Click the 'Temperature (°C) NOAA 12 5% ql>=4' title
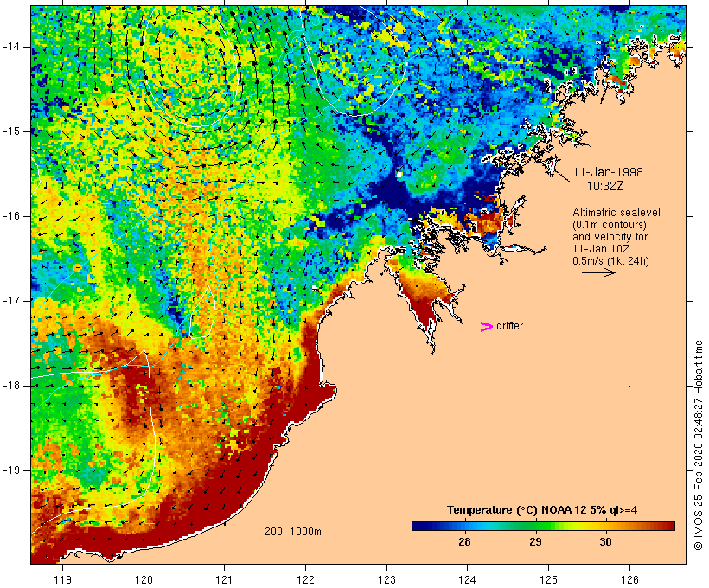 coord(542,510)
